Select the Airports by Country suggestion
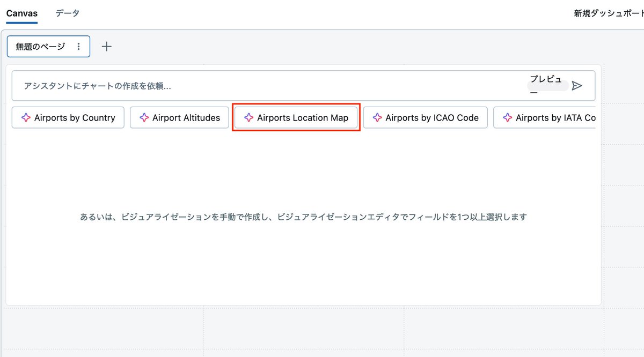The width and height of the screenshot is (644, 357). pos(68,117)
